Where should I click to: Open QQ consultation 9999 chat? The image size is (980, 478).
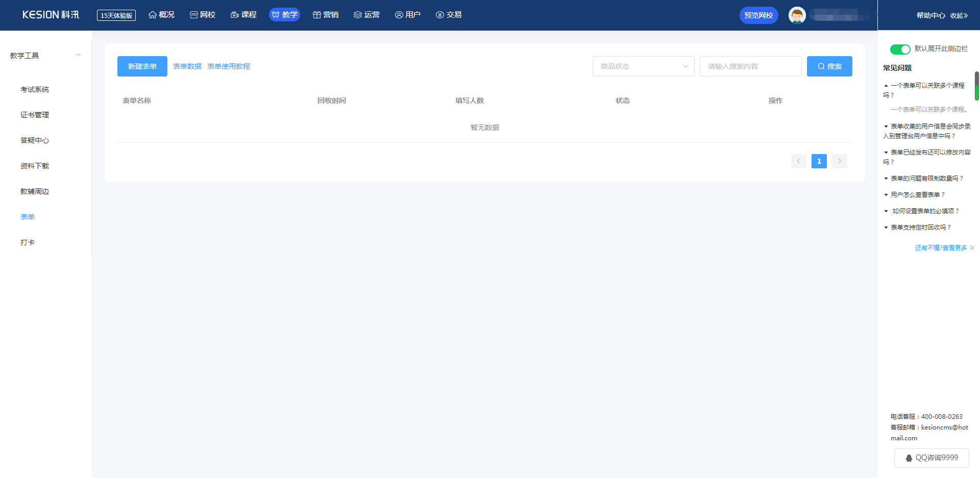pos(931,458)
